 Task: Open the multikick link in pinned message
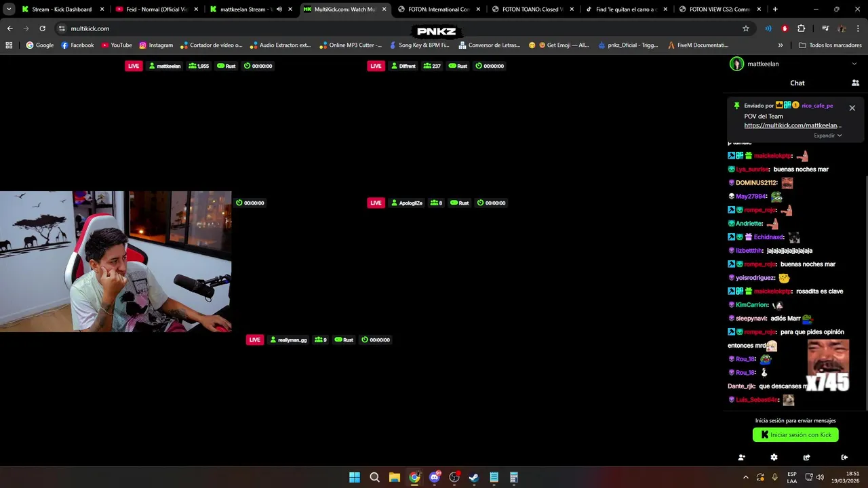[x=793, y=125]
